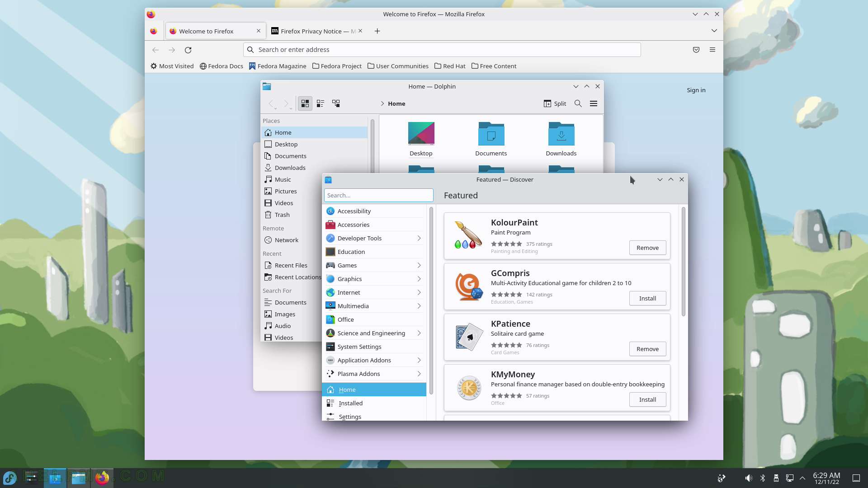Remove KolourPaint application
The width and height of the screenshot is (868, 488).
click(647, 248)
